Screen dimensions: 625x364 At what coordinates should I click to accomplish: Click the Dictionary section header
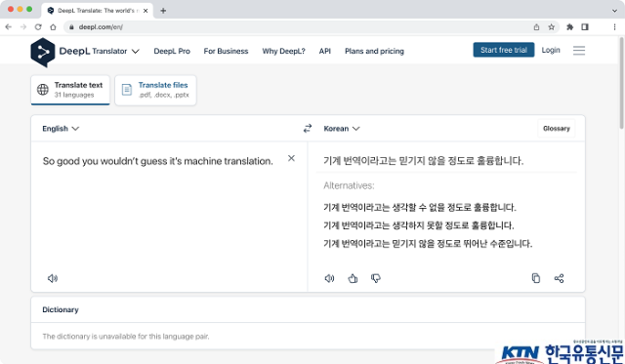tap(61, 309)
